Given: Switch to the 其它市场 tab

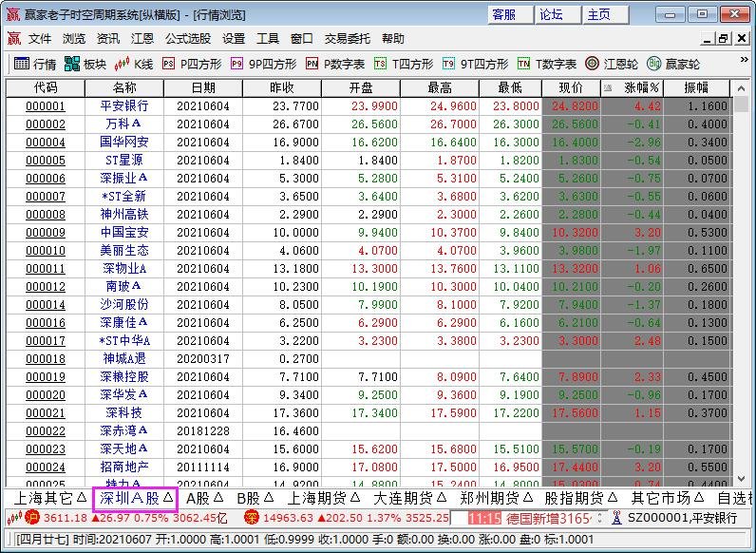Looking at the screenshot, I should click(668, 498).
